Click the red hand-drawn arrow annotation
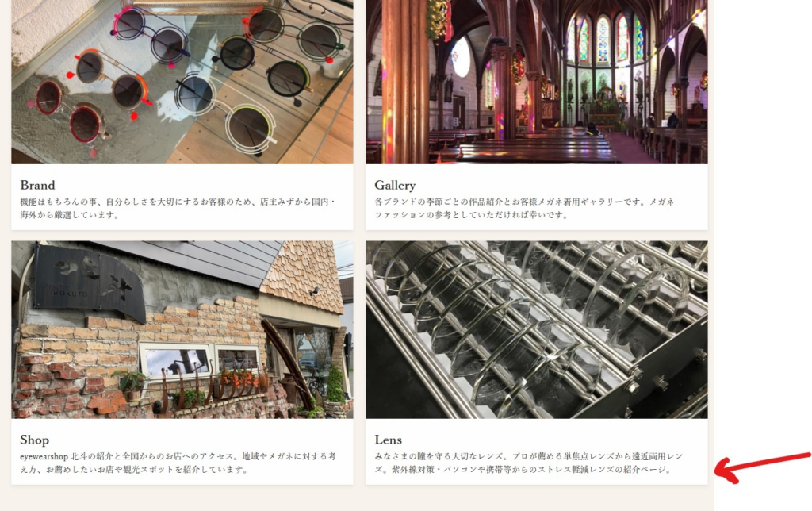 point(762,467)
